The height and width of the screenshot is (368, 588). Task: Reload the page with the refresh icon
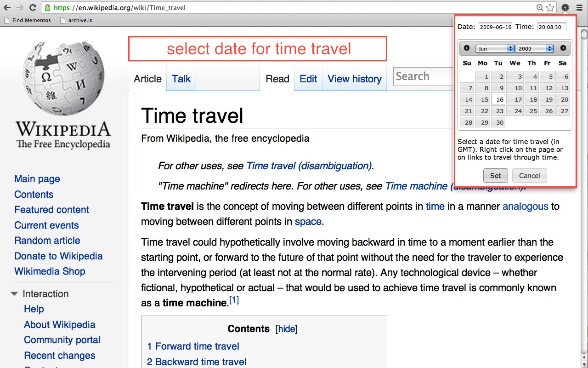33,7
